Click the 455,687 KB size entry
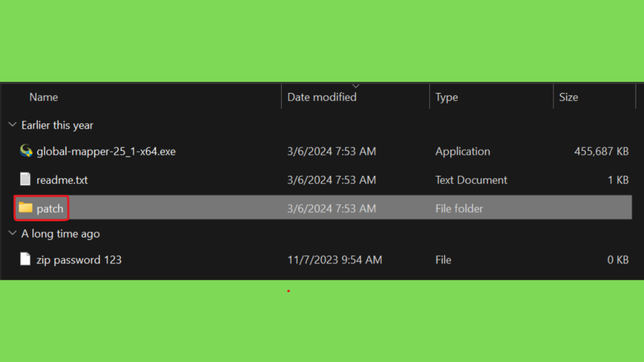This screenshot has width=644, height=362. (x=601, y=151)
